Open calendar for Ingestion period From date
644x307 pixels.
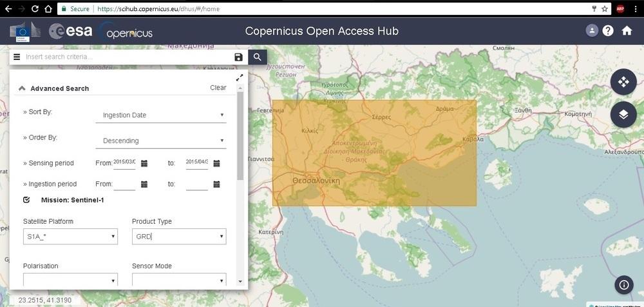tap(144, 184)
